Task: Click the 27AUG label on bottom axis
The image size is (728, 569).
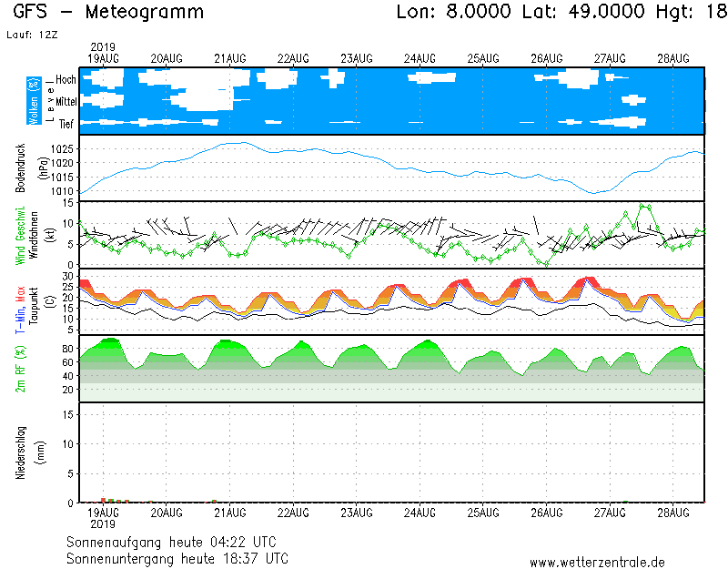Action: point(609,513)
